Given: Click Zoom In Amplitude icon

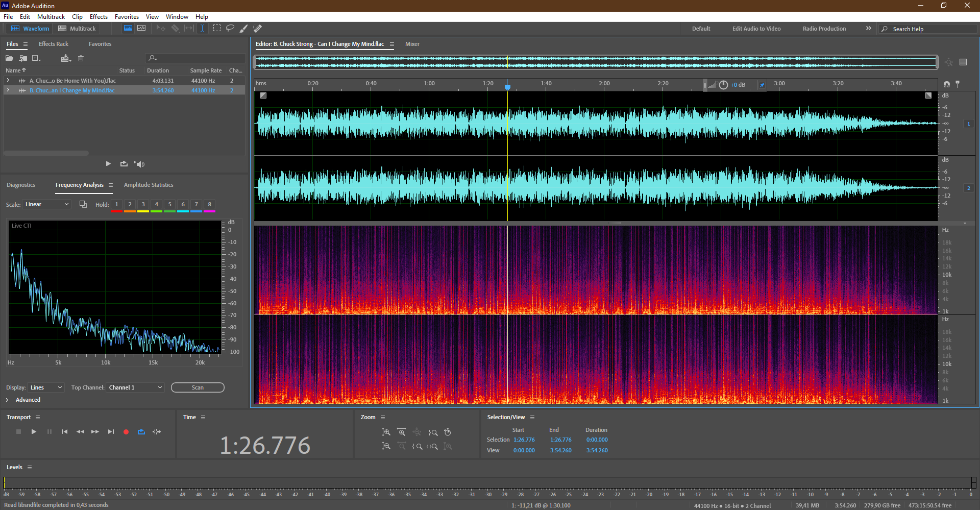Looking at the screenshot, I should (x=386, y=432).
